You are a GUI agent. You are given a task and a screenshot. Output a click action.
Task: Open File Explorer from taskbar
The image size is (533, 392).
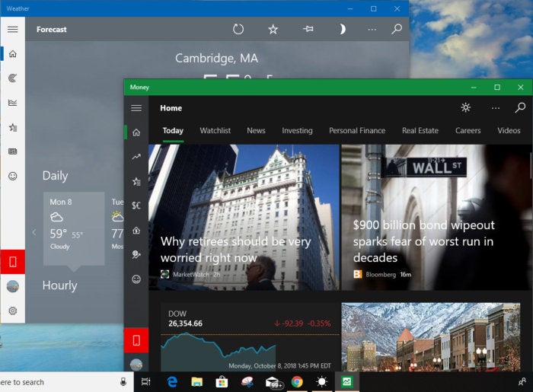click(x=196, y=382)
